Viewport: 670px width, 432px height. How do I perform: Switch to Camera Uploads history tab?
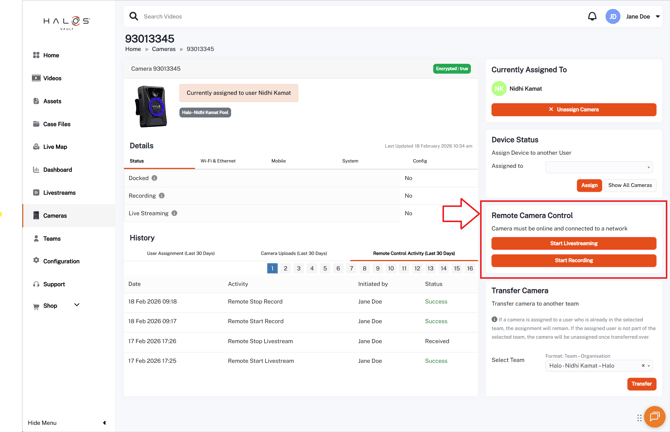point(293,254)
